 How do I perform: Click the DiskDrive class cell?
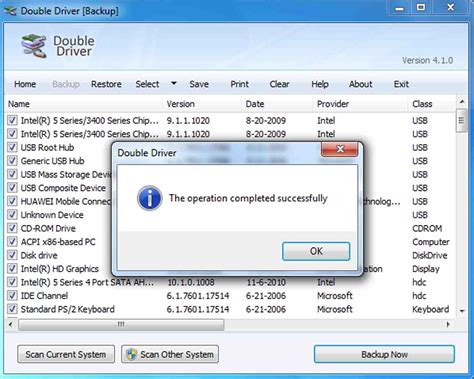(430, 255)
